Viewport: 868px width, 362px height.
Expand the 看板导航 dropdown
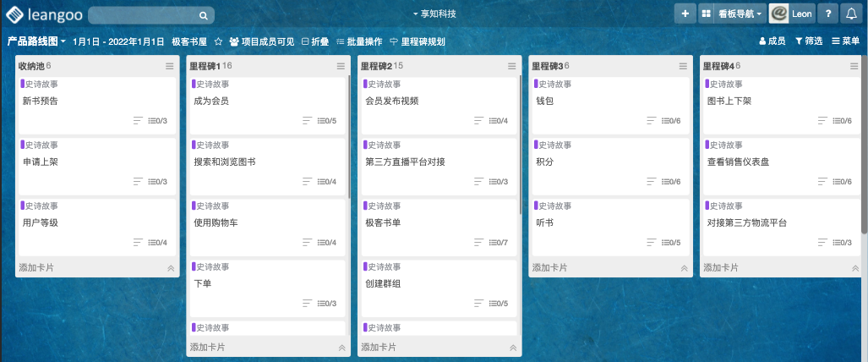tap(740, 14)
